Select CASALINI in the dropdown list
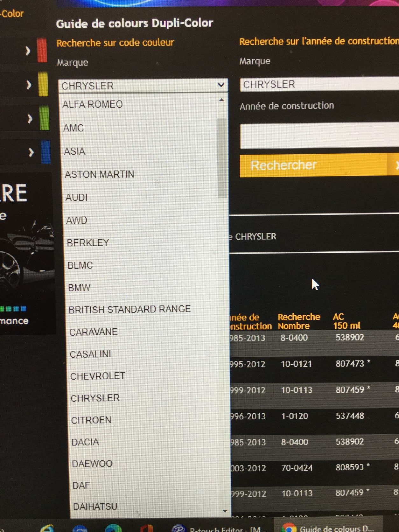This screenshot has height=532, width=399. (x=90, y=354)
